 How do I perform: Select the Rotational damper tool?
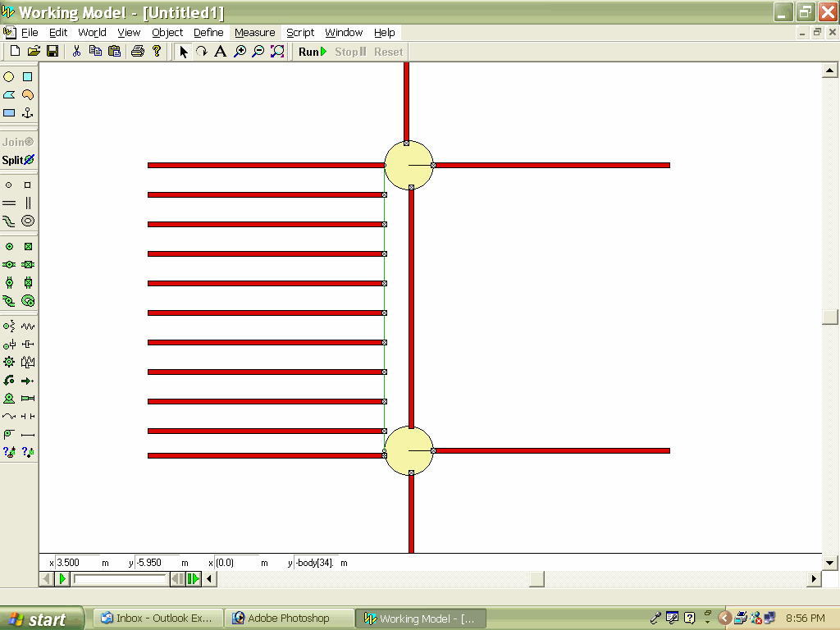[x=9, y=344]
